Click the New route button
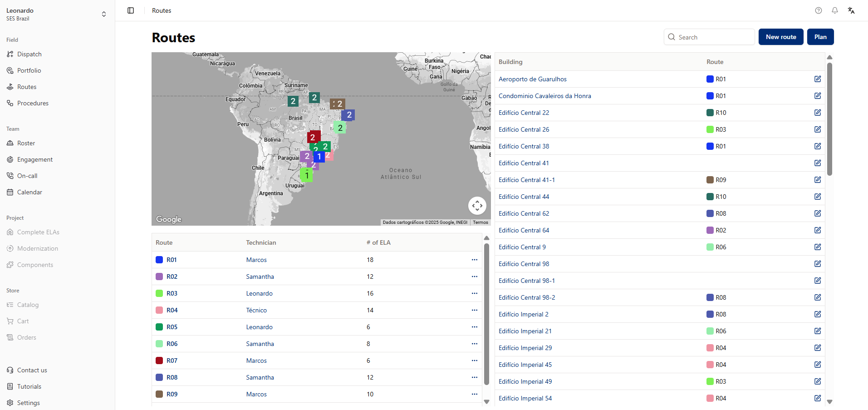The image size is (868, 410). coord(780,37)
